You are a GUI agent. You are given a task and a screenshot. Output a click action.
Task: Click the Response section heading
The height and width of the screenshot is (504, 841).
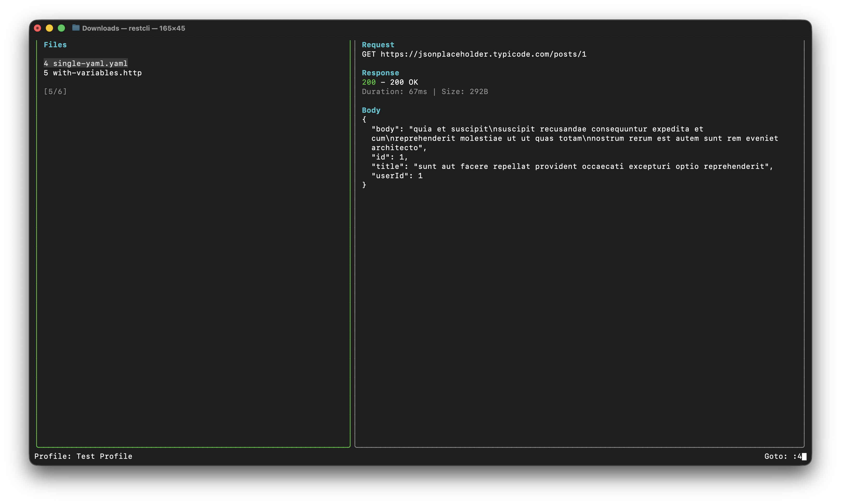point(380,73)
